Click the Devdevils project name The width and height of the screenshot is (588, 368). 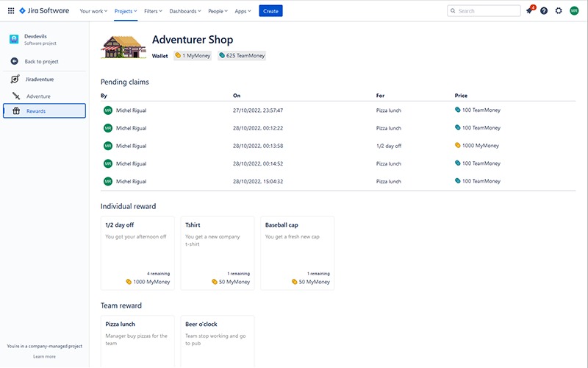35,36
